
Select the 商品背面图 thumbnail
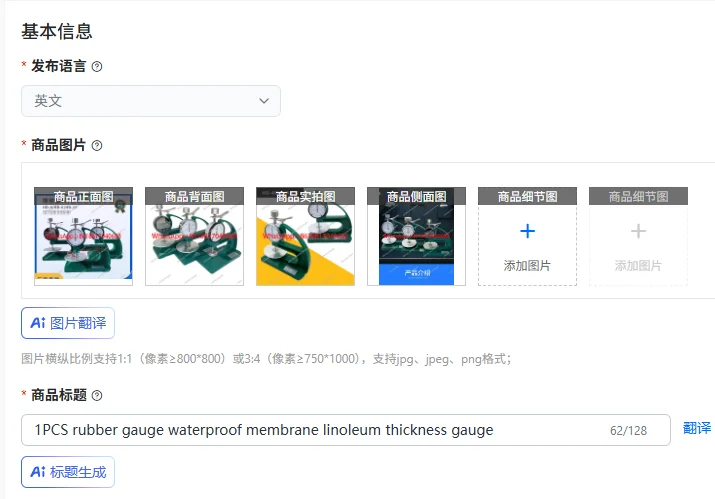click(x=194, y=236)
